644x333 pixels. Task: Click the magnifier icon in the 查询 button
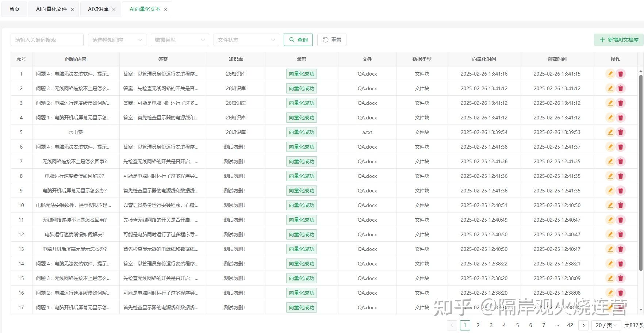tap(292, 39)
